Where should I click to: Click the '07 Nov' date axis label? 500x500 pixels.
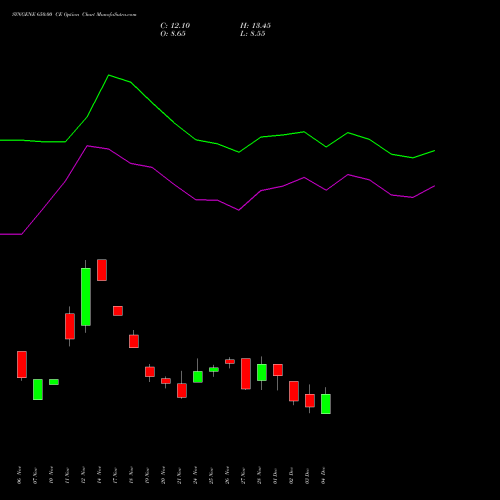click(35, 475)
